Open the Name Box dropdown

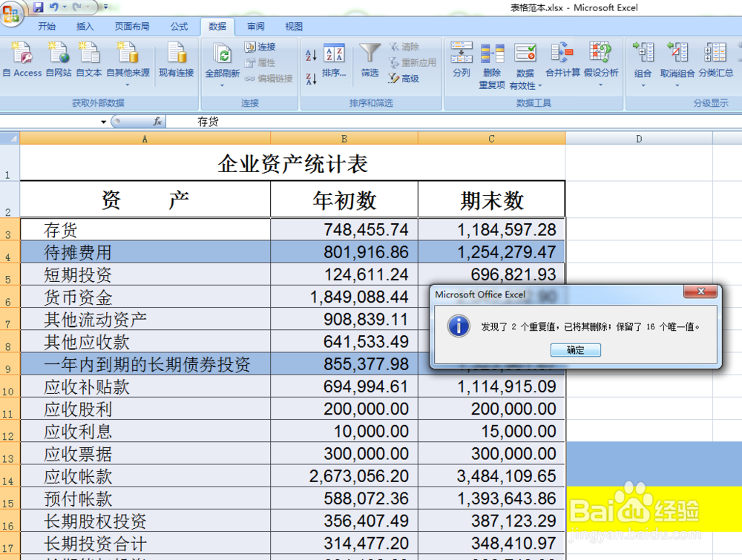coord(103,122)
